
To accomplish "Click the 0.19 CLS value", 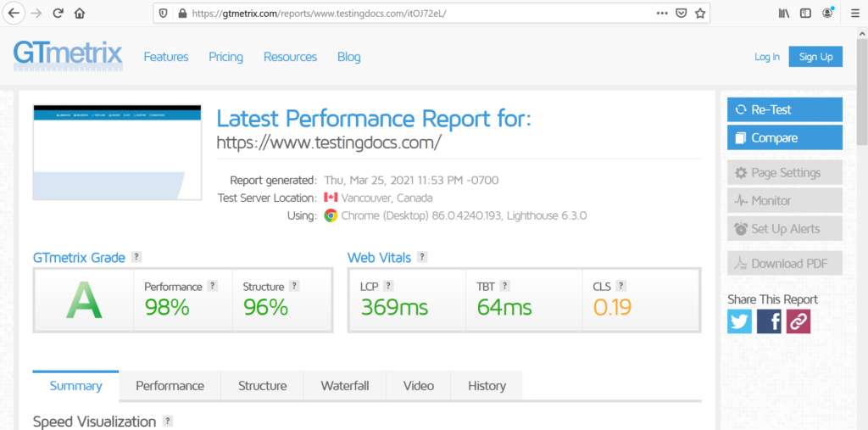I will [613, 307].
